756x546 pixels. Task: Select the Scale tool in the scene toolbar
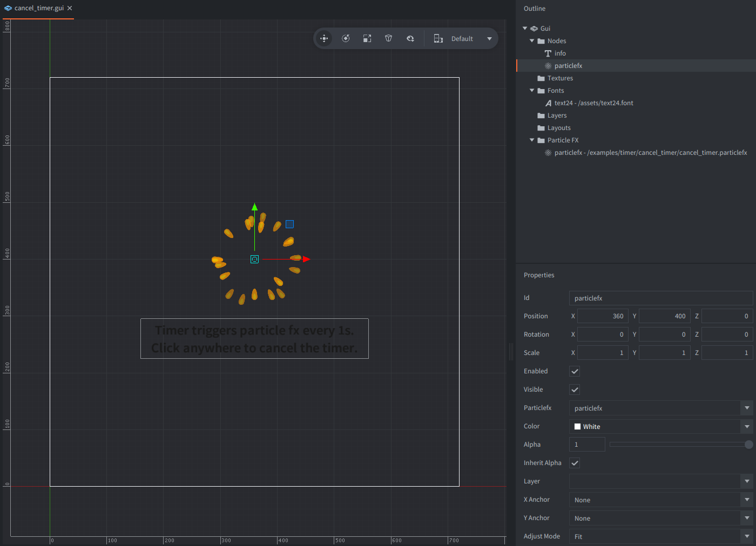[367, 38]
